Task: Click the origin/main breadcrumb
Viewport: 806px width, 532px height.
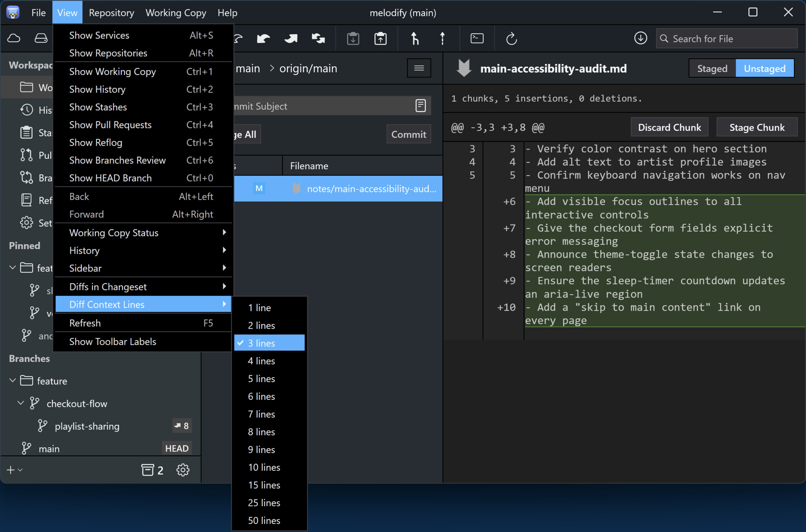Action: click(308, 69)
